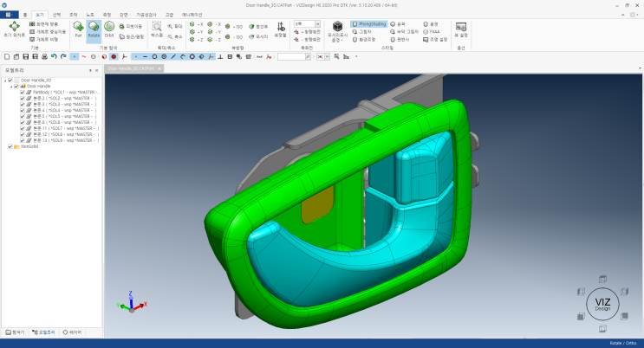
Task: Collapse Door Handle_3D tree node
Action: [5, 81]
